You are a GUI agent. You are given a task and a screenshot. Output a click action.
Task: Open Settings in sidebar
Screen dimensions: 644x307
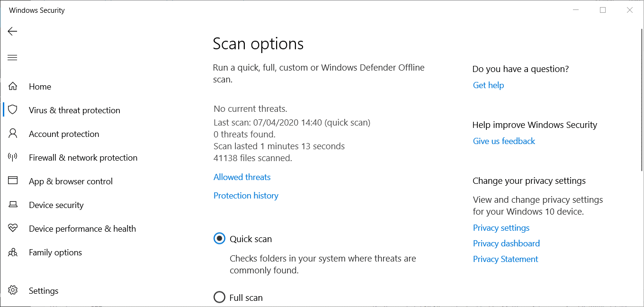44,290
